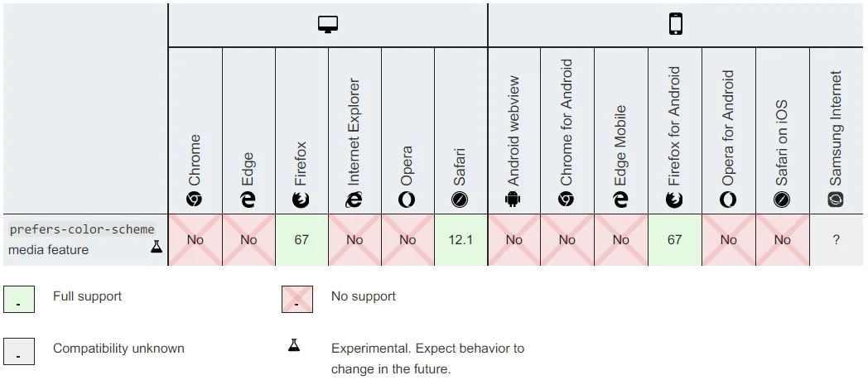The height and width of the screenshot is (380, 868).
Task: Click the Compatibility unknown legend swatch
Action: click(x=19, y=351)
